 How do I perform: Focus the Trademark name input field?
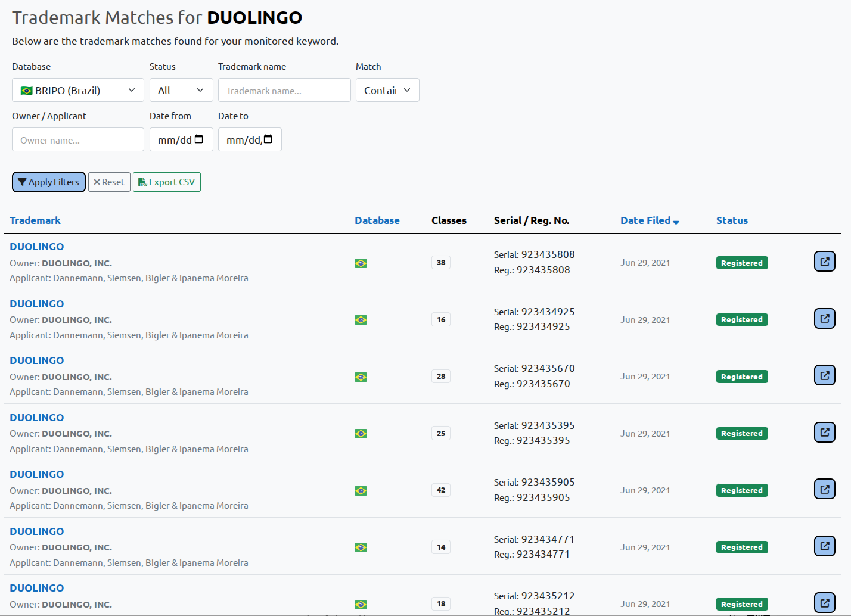tap(284, 91)
